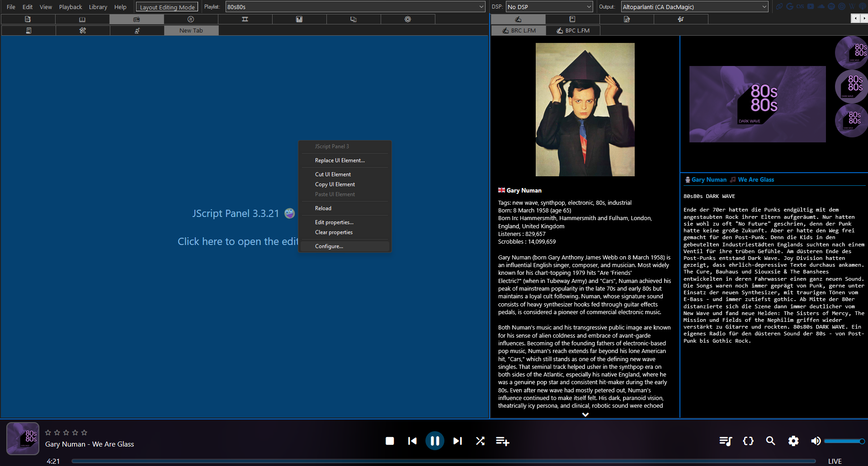Switch to the film-strip icon tab
This screenshot has width=868, height=466.
point(245,19)
